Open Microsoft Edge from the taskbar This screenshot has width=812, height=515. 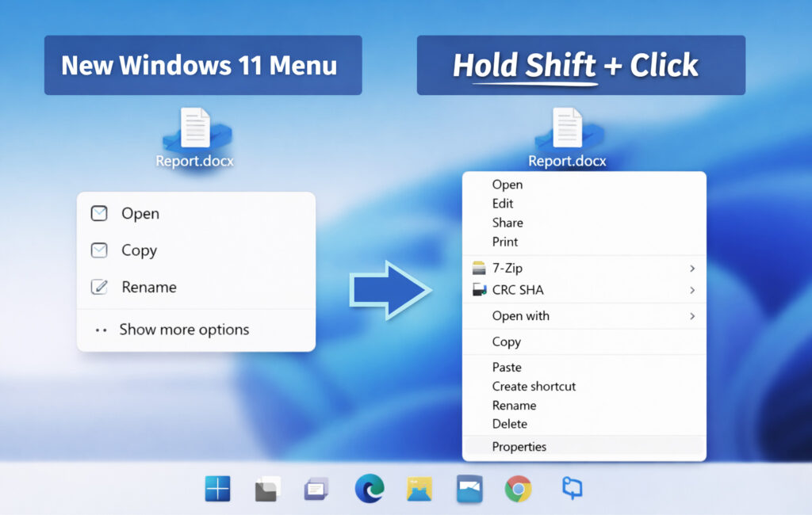[369, 489]
